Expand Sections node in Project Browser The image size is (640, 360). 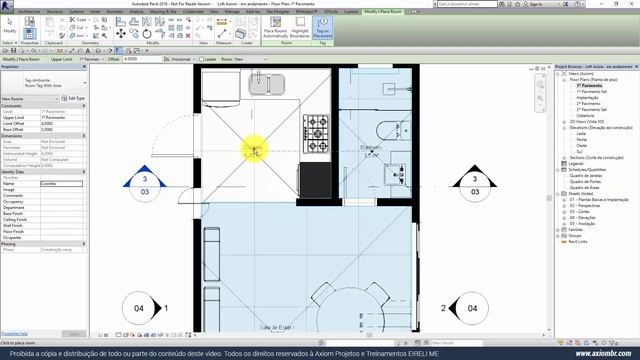point(564,158)
